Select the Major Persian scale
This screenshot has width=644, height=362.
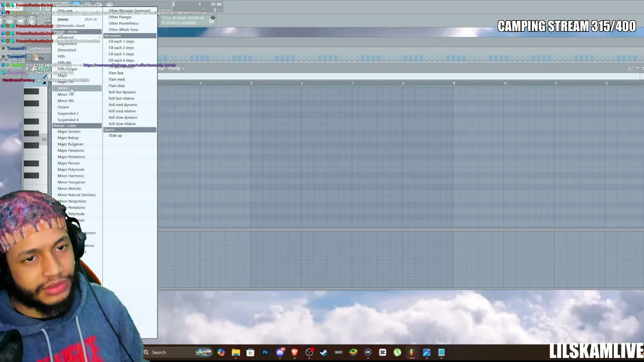click(x=77, y=163)
